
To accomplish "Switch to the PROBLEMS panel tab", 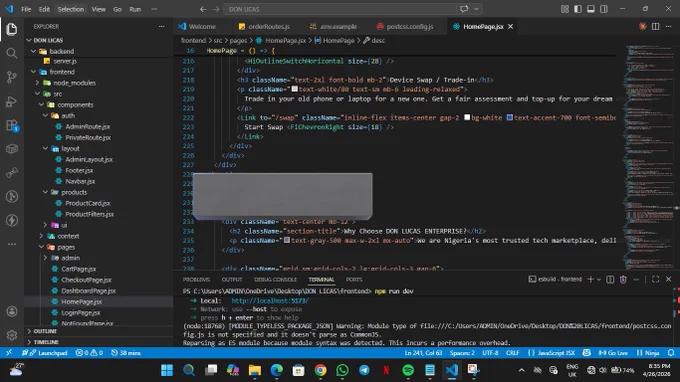I will coord(196,279).
